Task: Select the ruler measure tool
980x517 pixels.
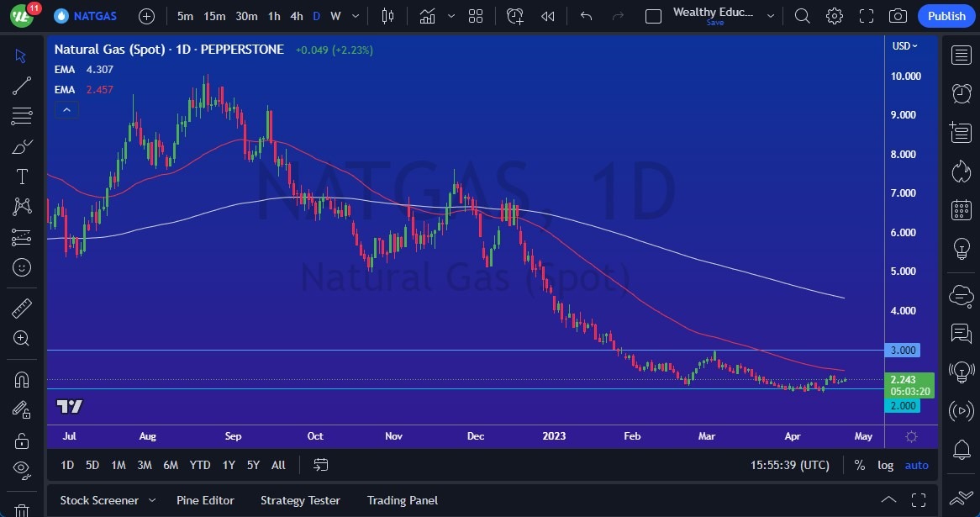Action: point(22,309)
